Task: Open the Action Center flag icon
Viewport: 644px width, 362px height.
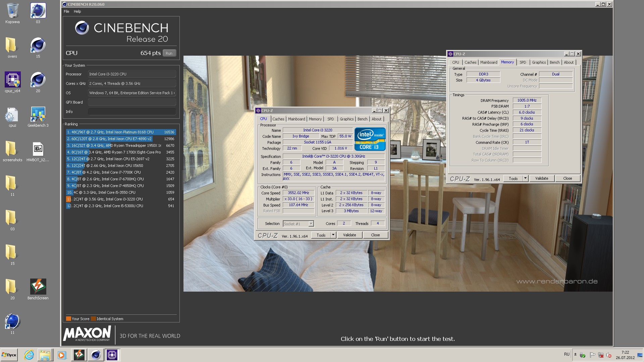Action: click(x=592, y=355)
